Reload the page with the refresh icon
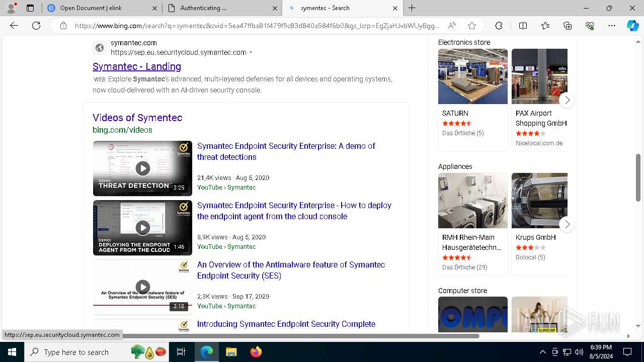 click(36, 26)
